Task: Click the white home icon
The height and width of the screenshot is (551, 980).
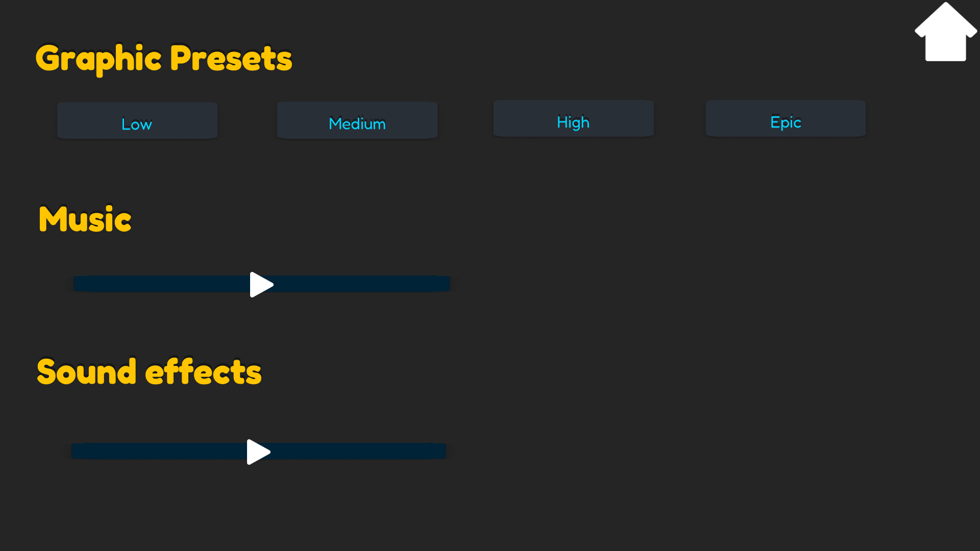Action: 945,33
